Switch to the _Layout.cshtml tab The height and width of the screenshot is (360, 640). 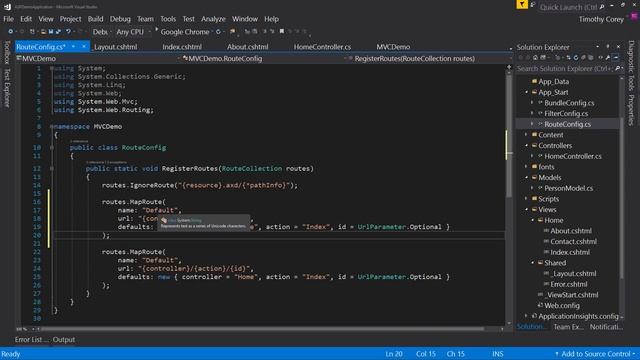pos(116,47)
